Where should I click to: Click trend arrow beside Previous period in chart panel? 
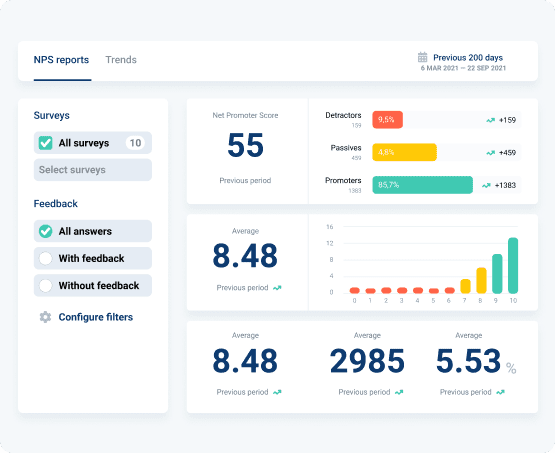tap(277, 288)
